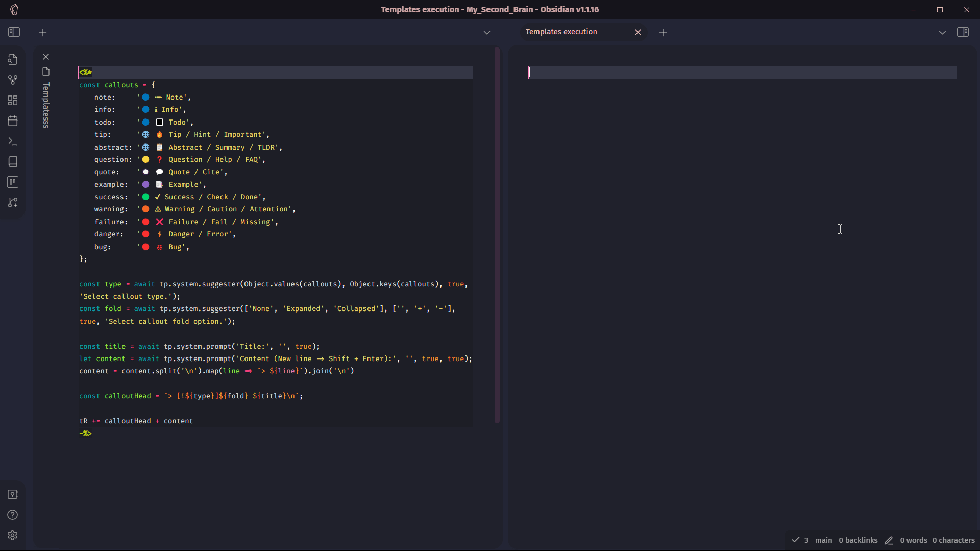The image size is (980, 551).
Task: Click the Obsidian logo in title bar
Action: [14, 10]
